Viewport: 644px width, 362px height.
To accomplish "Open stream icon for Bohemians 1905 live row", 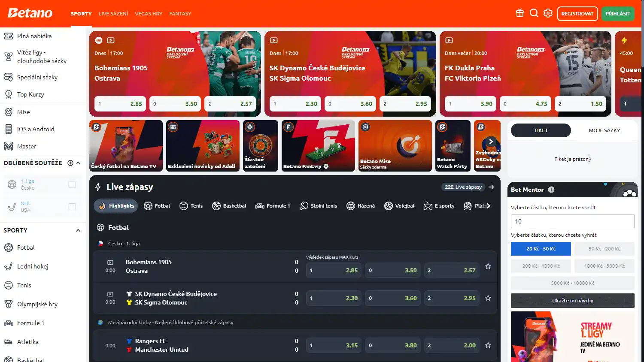I will coord(110,262).
